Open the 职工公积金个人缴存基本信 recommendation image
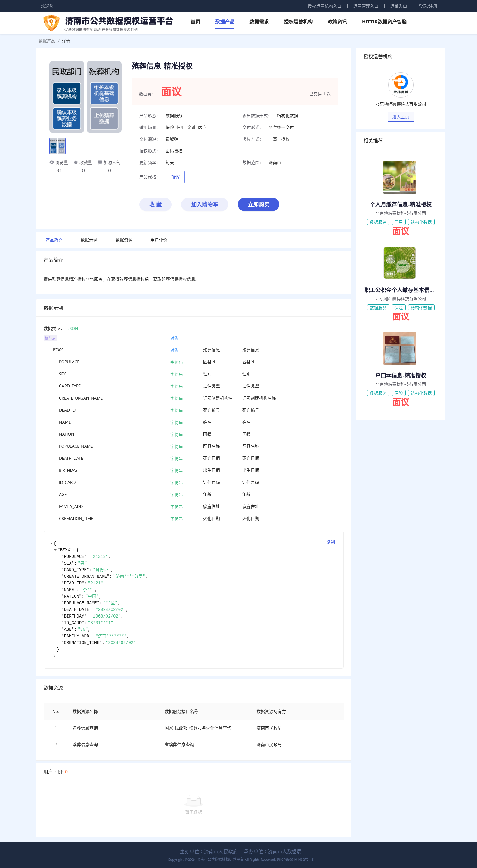Screen dimensions: 477x868 coord(400,263)
